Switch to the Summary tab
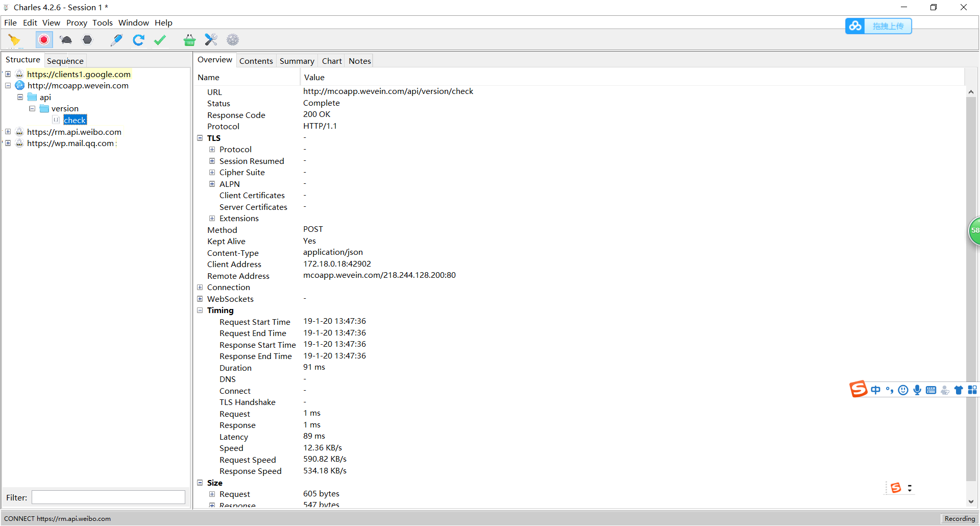The width and height of the screenshot is (980, 526). pos(297,61)
